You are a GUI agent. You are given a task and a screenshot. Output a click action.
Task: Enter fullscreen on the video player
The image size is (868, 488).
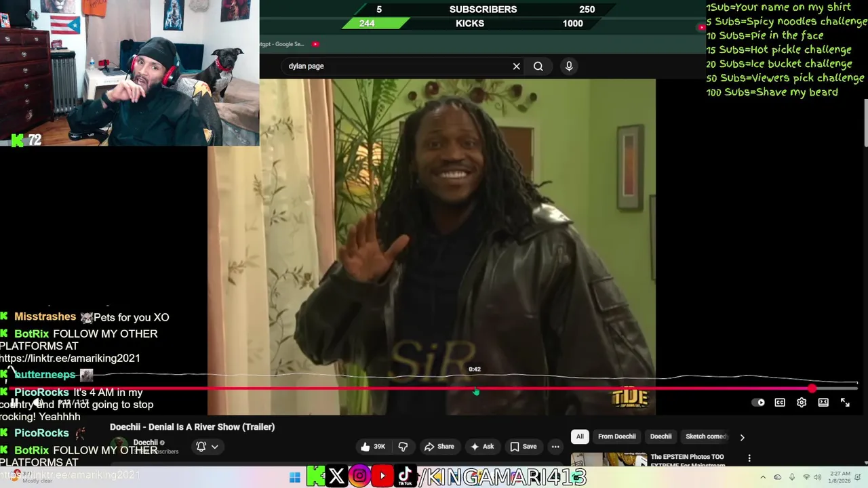845,403
